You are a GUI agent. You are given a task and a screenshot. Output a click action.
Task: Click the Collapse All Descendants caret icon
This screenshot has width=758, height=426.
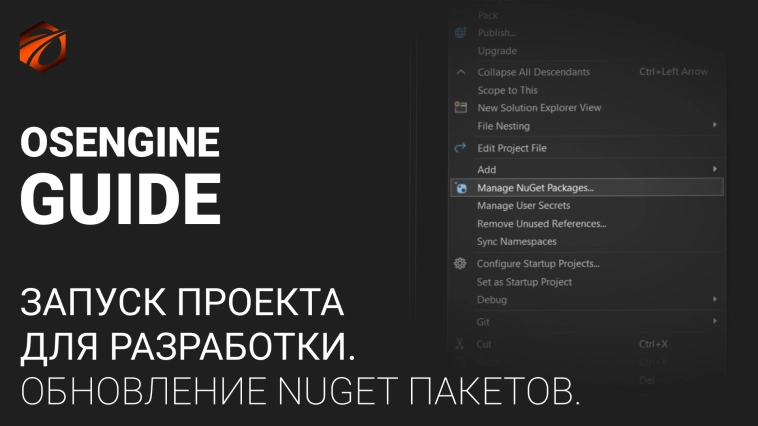pyautogui.click(x=461, y=72)
